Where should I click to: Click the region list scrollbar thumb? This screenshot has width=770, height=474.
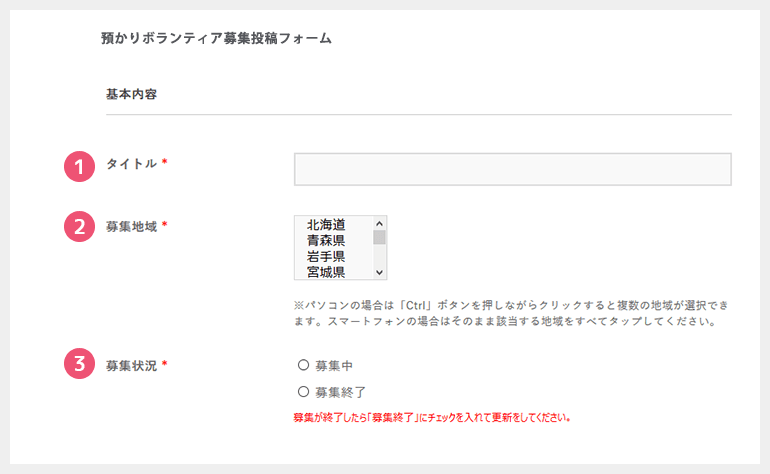[379, 238]
